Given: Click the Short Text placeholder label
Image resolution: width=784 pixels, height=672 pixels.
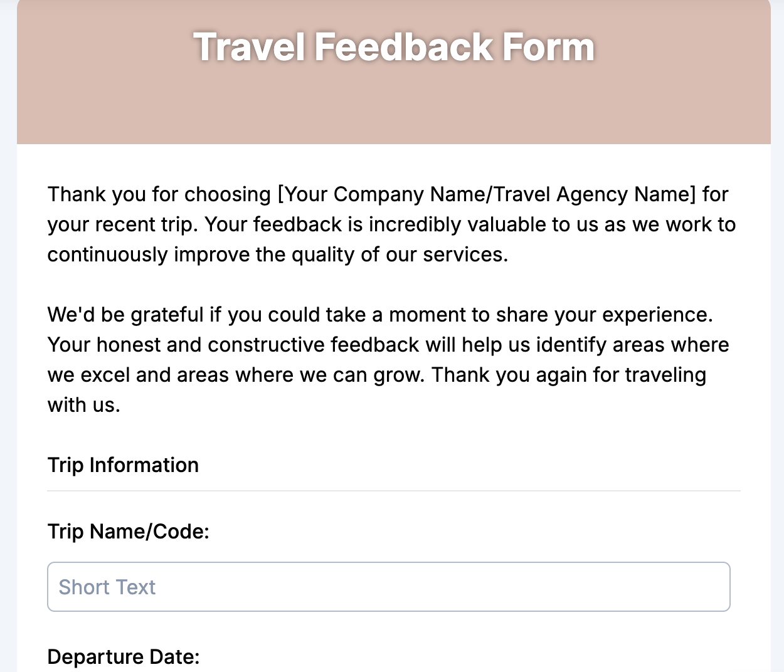Looking at the screenshot, I should click(107, 587).
